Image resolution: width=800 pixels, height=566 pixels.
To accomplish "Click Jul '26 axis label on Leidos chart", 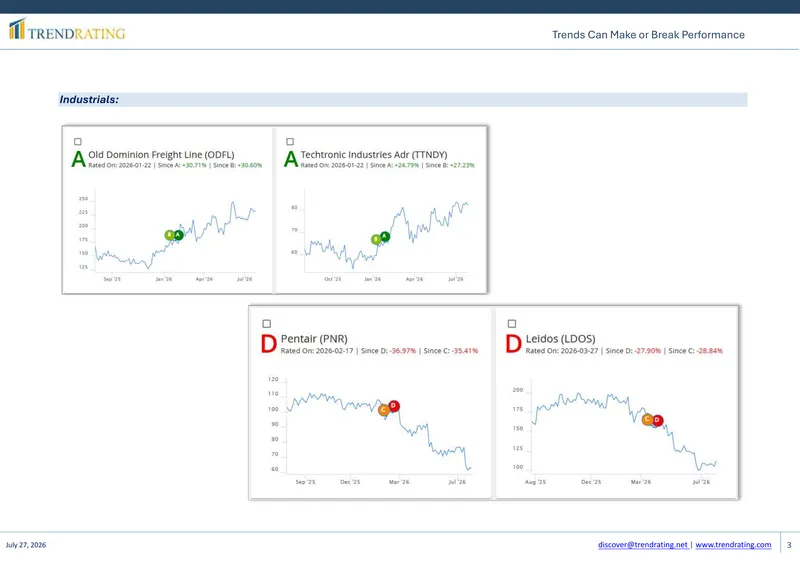I will coord(701,482).
